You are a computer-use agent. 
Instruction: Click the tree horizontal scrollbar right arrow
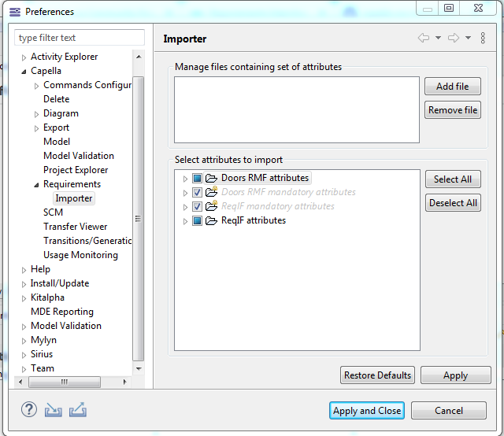(125, 382)
